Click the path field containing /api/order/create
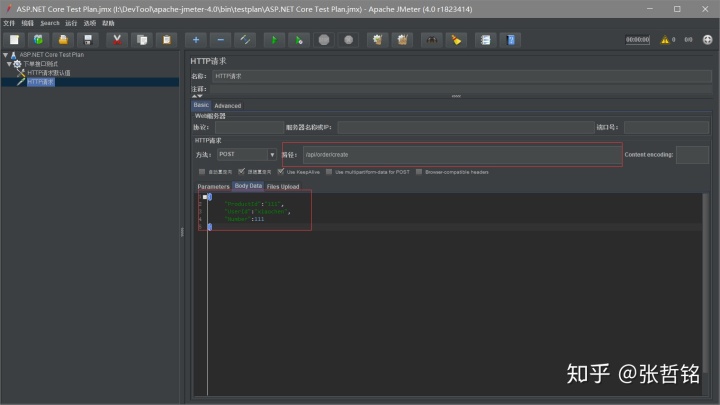The image size is (720, 405). coord(462,155)
